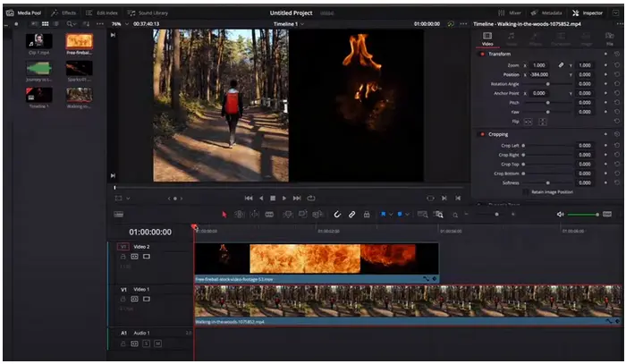This screenshot has width=626, height=364.
Task: Adjust the green monitor volume slider
Action: (x=583, y=215)
